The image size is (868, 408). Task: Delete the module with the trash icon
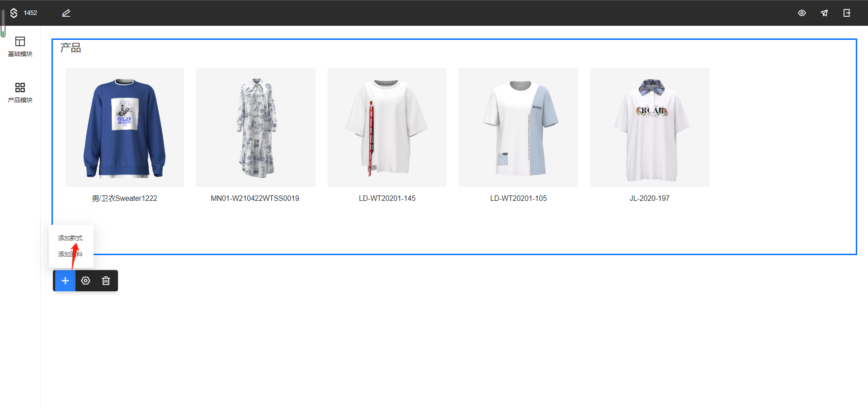pos(106,281)
